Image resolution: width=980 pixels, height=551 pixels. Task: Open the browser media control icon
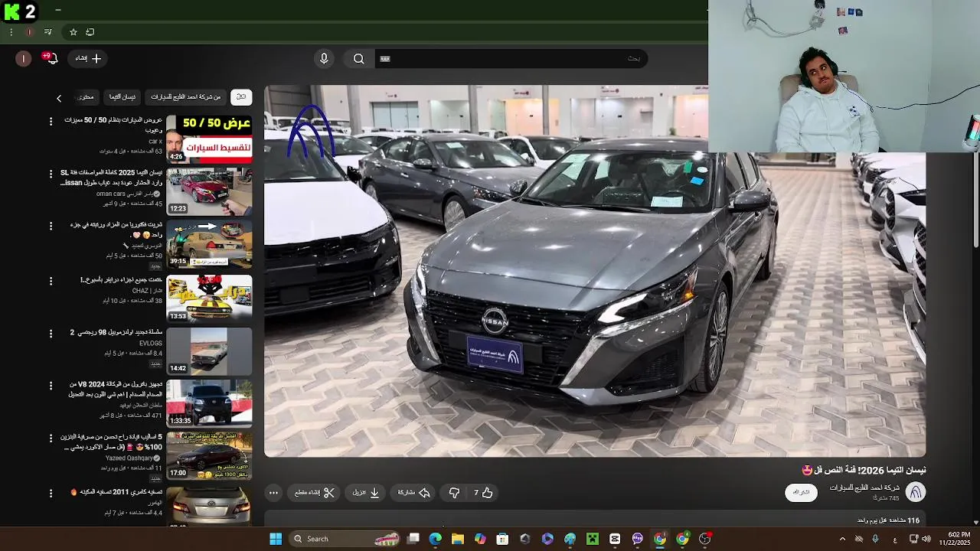48,32
